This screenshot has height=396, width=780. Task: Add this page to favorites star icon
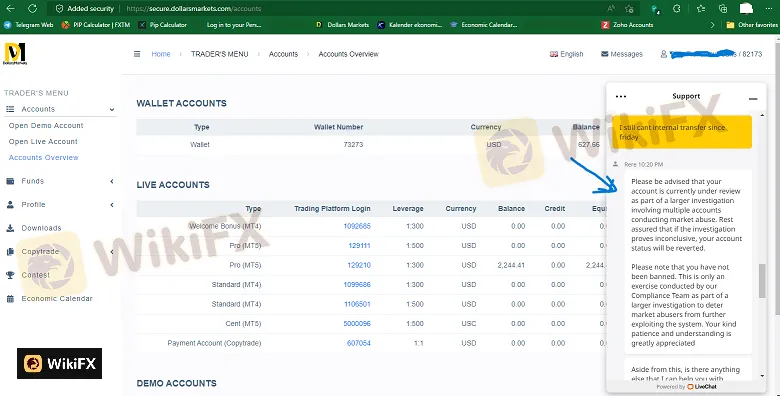pos(629,8)
